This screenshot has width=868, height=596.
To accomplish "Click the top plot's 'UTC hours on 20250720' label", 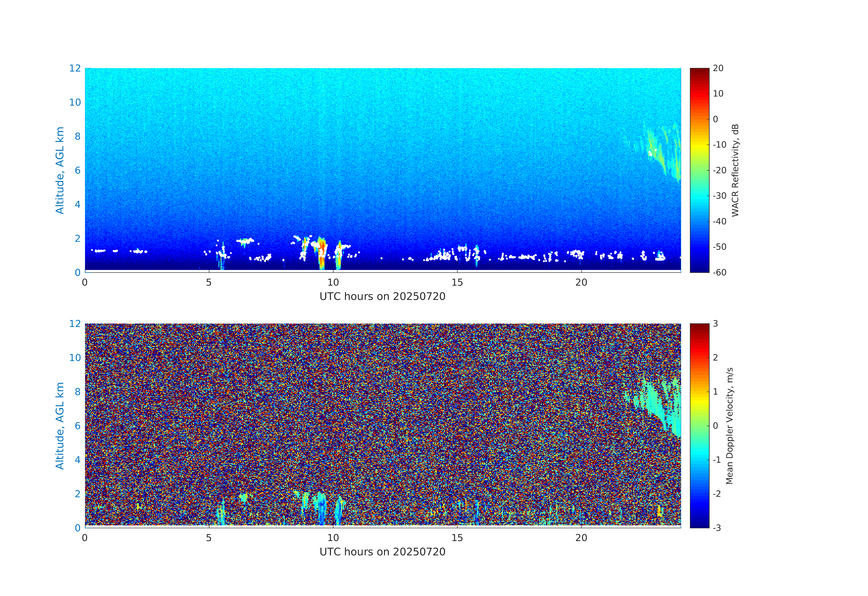I will pos(382,296).
